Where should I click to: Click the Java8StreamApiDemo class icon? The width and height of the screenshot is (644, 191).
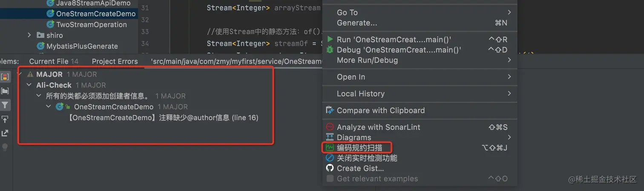point(51,3)
